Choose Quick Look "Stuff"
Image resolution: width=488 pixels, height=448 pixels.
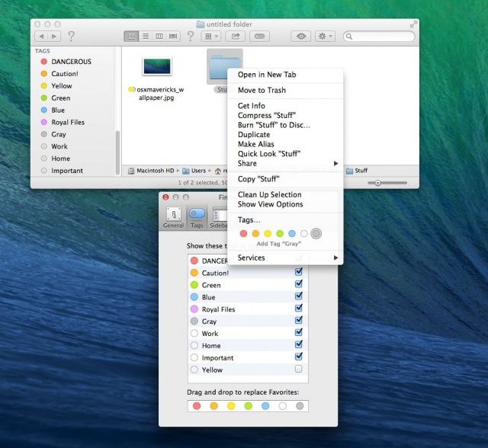pyautogui.click(x=285, y=154)
